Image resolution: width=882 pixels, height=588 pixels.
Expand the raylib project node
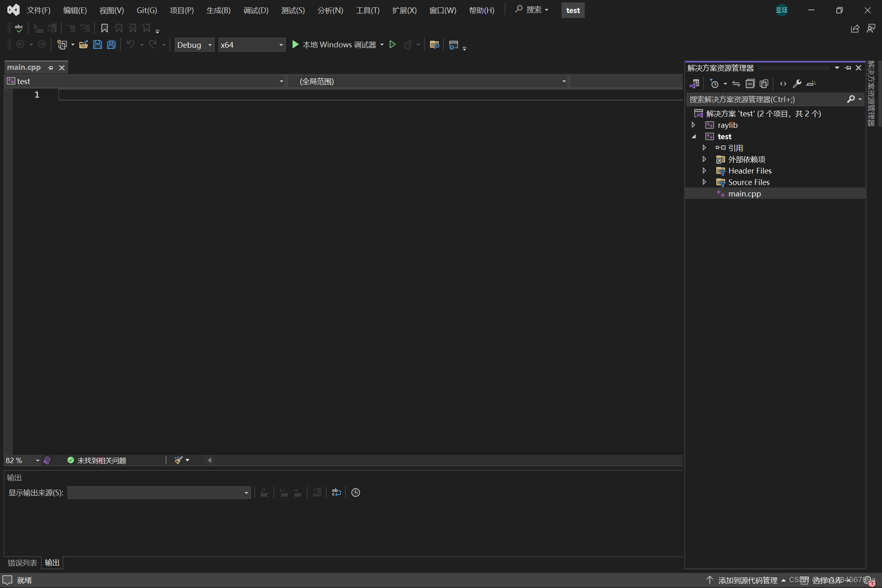tap(693, 125)
